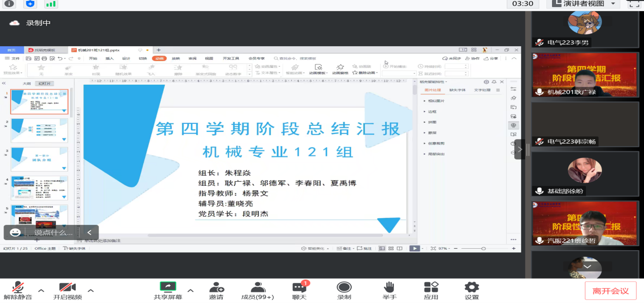Screen dimensions: 644x303
Task: Open the 聊天 chat panel
Action: 299,287
